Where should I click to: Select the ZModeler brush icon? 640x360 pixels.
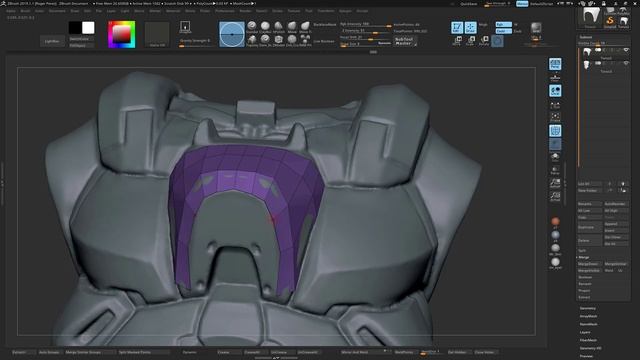[x=279, y=40]
